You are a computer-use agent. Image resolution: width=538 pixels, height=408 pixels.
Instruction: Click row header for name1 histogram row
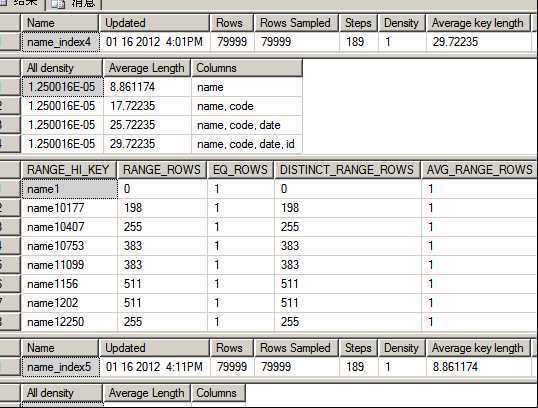(10, 189)
